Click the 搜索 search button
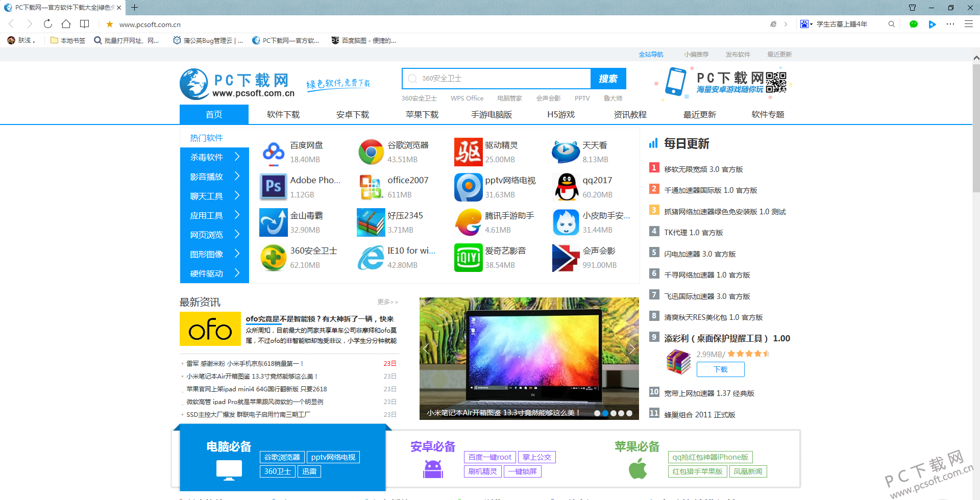 (609, 79)
